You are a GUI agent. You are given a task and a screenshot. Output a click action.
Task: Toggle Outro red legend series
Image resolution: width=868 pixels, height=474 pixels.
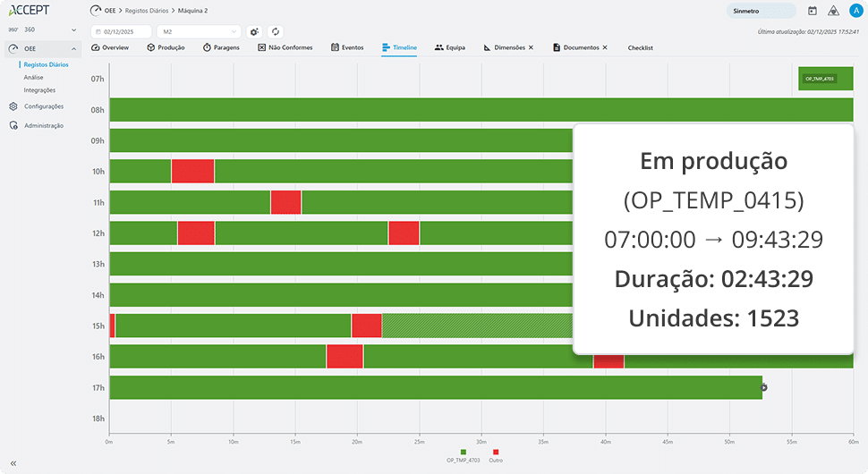tap(496, 453)
